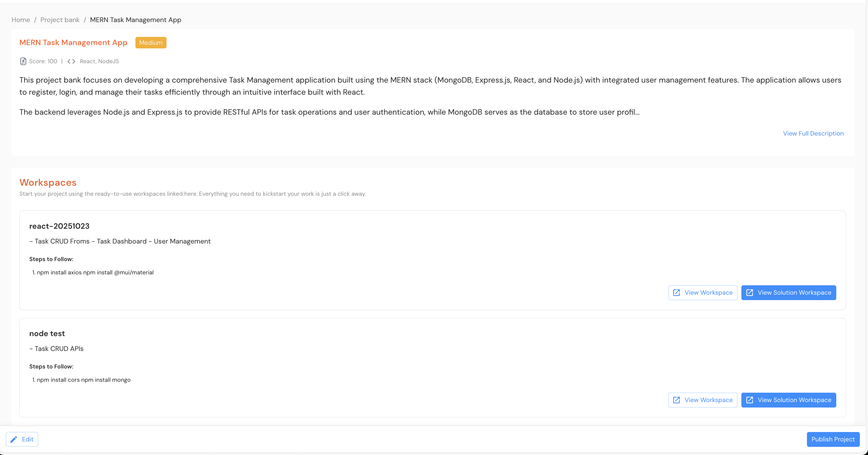Select the react-20251023 workspace title
Viewport: 868px width, 455px height.
pos(59,226)
